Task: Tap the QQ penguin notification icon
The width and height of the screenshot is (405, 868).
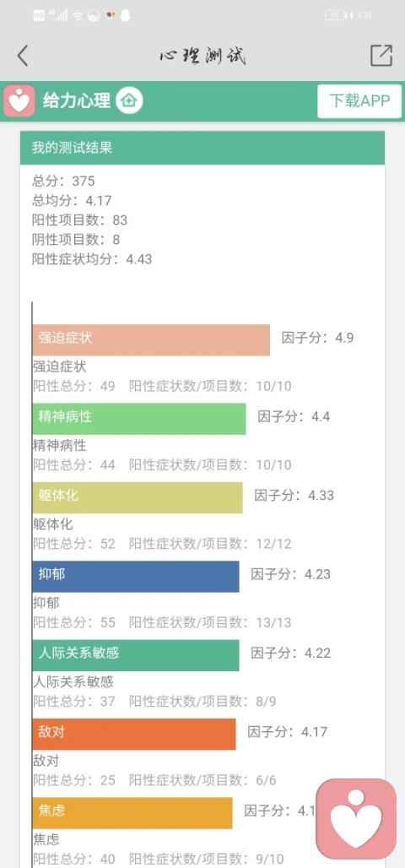Action: [x=125, y=15]
